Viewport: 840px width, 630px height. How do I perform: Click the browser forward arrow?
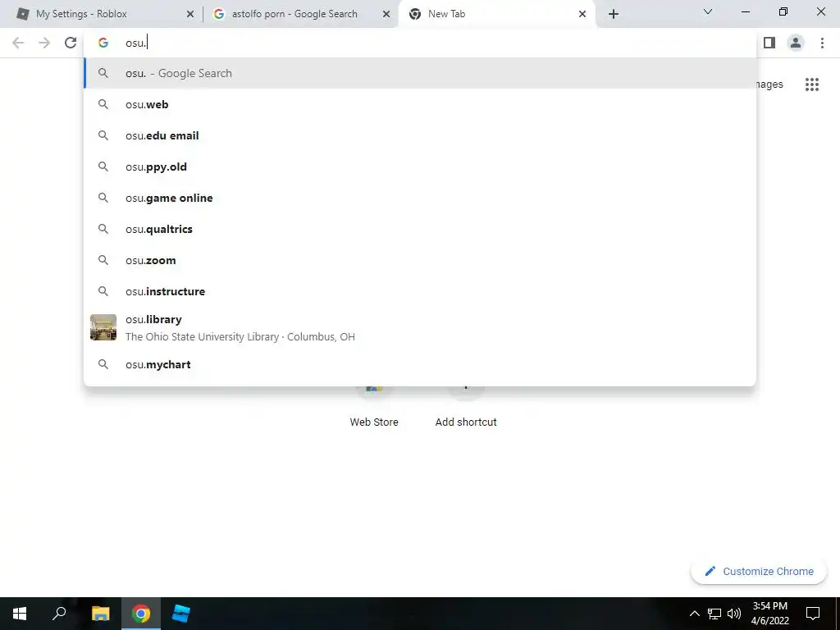tap(44, 43)
